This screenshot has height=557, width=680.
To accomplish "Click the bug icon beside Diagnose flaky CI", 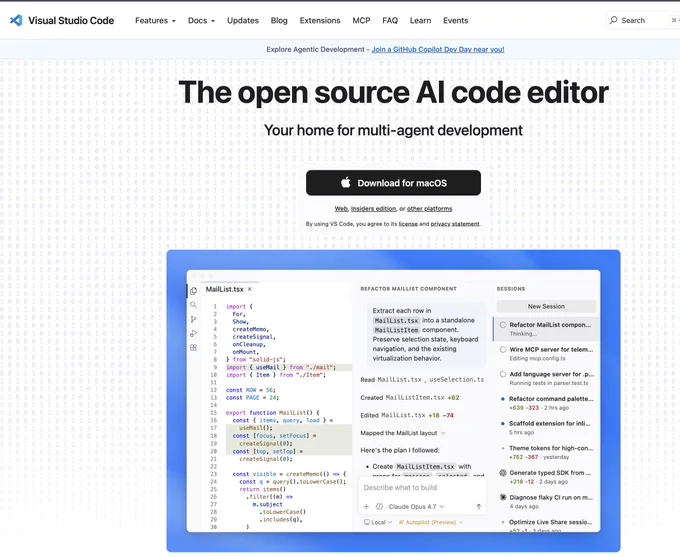I will (x=503, y=497).
